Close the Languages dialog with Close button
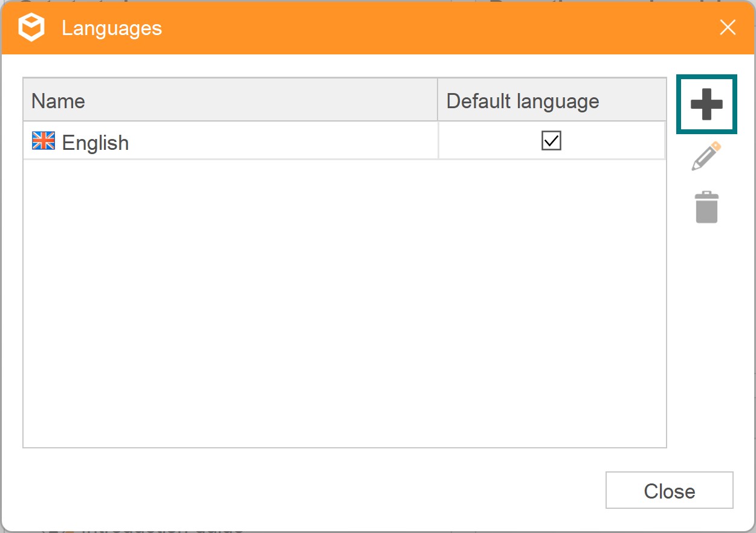 coord(669,490)
